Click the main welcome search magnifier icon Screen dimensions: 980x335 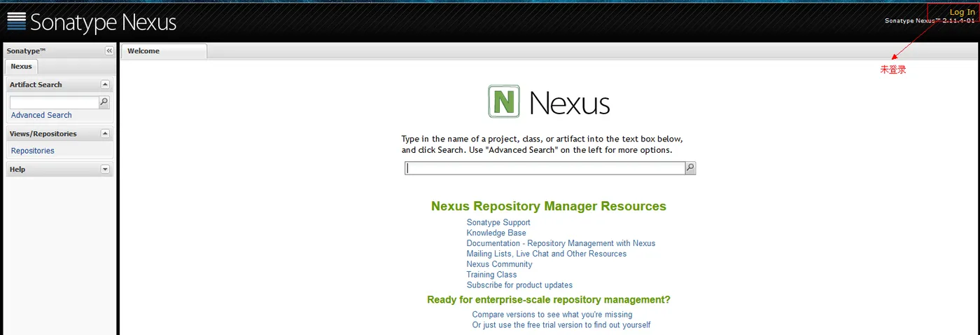click(x=690, y=168)
